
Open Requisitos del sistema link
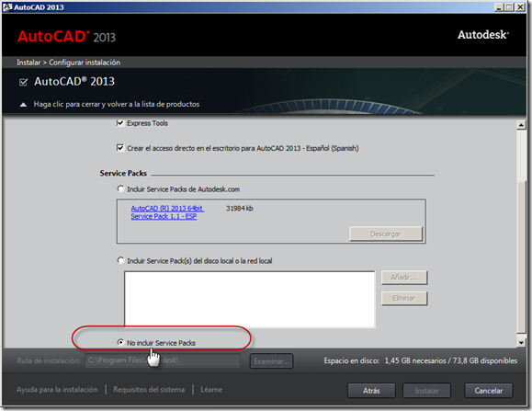coord(149,390)
